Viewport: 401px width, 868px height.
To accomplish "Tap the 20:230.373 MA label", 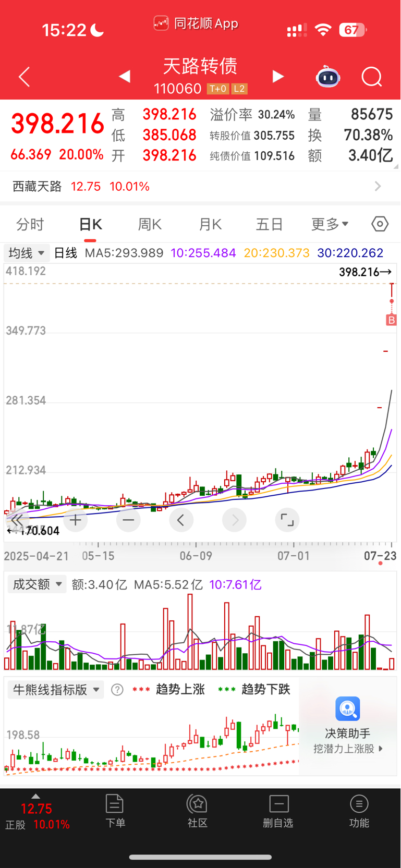I will pos(276,253).
